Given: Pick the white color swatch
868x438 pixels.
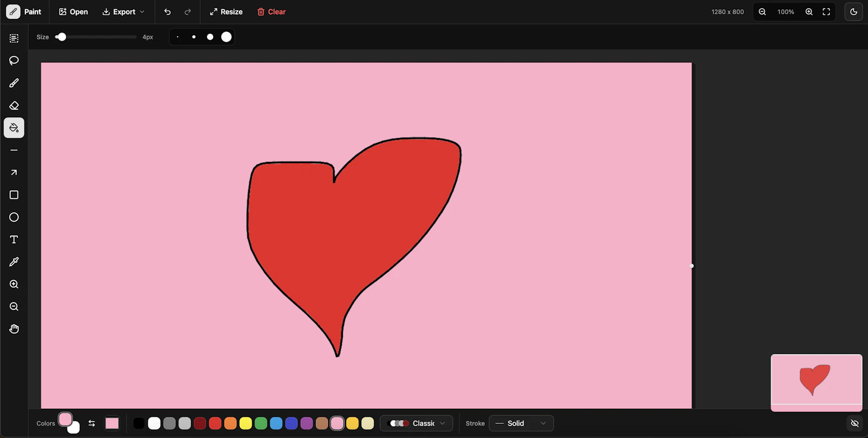Looking at the screenshot, I should (x=154, y=423).
